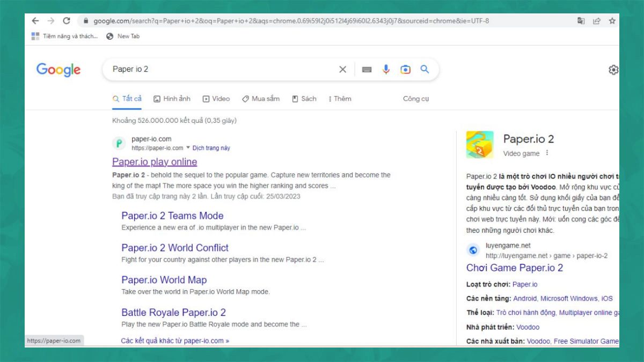Open Google settings gear
The width and height of the screenshot is (644, 362).
[613, 70]
